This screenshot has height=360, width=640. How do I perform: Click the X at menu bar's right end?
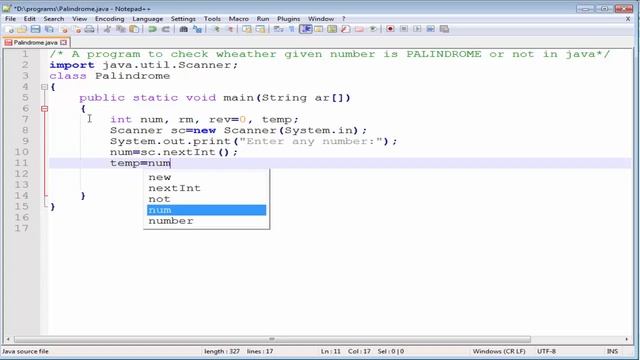tap(628, 19)
